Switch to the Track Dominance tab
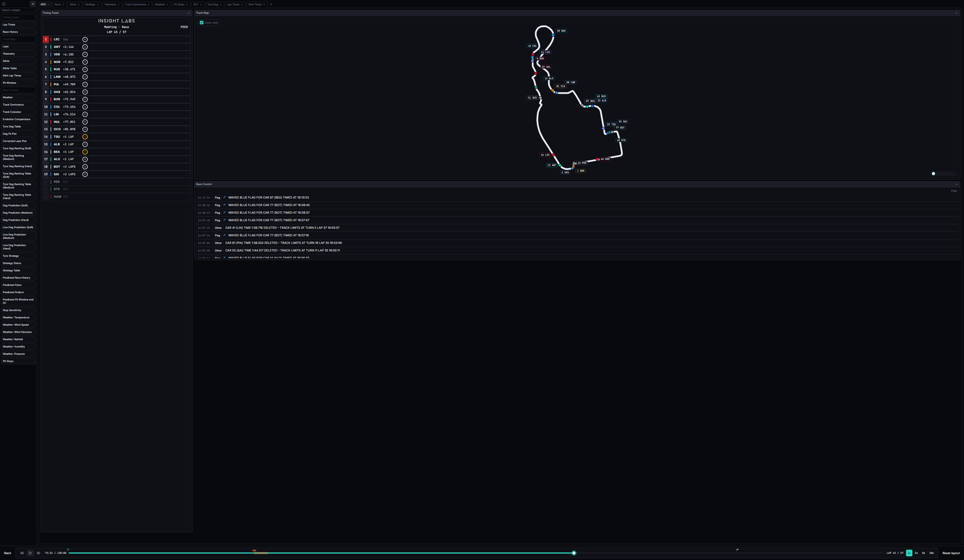 (135, 4)
